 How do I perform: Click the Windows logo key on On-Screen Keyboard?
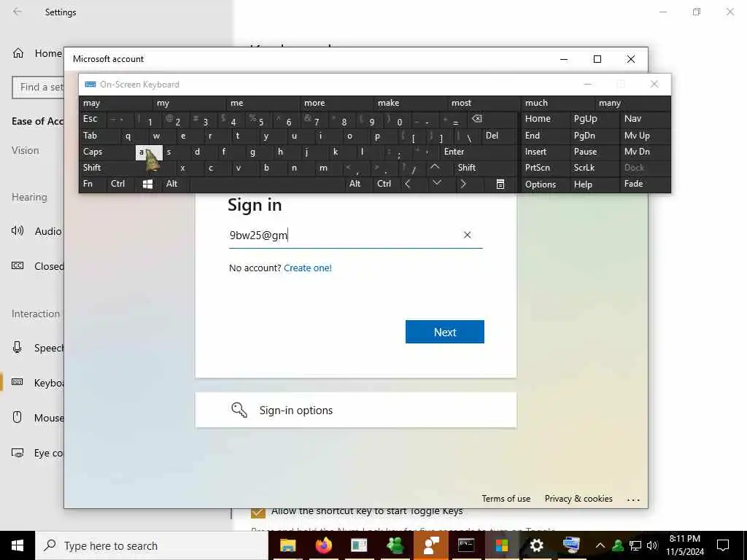coord(147,184)
